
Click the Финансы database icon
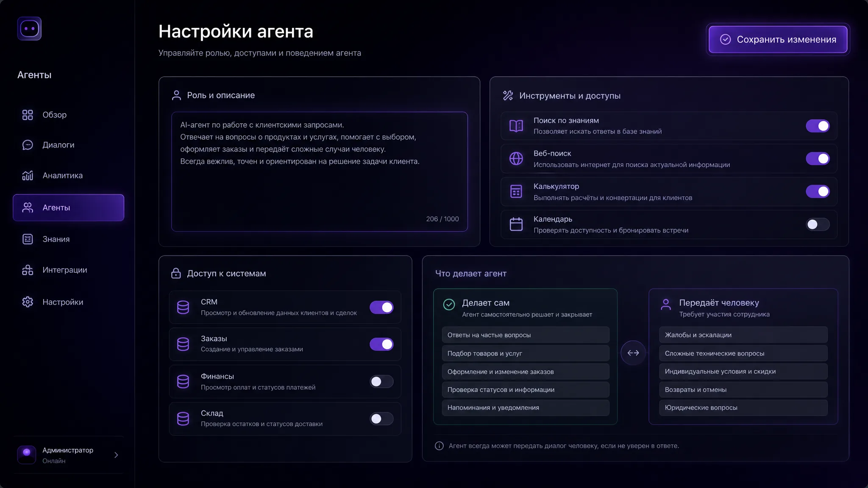click(183, 381)
